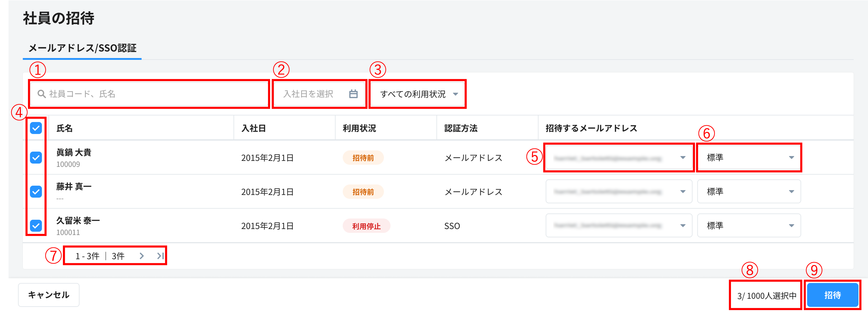Click the 入社日を選択 date field

coord(308,94)
